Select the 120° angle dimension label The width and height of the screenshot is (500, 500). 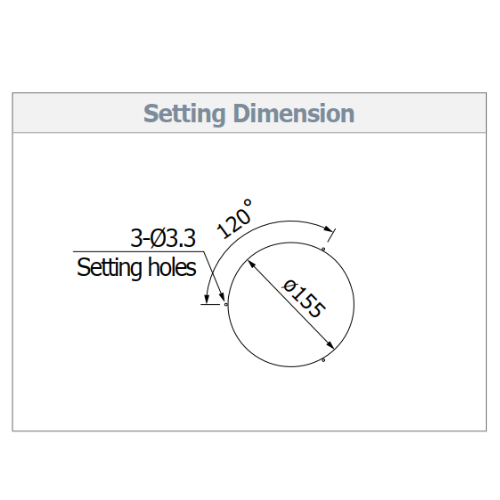234,219
